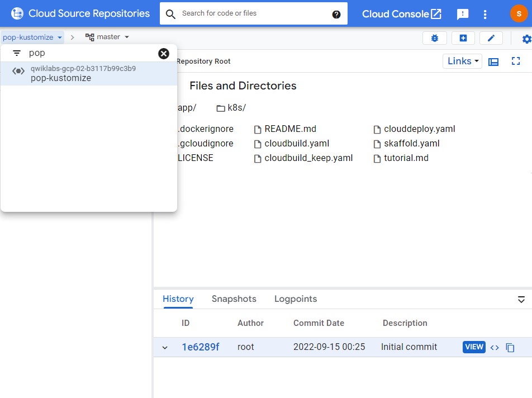Open the user account avatar
This screenshot has width=532, height=398.
[519, 13]
